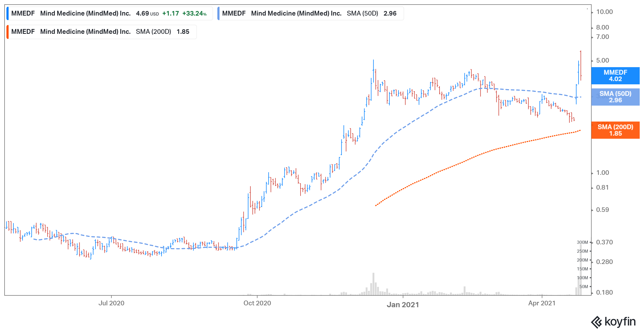Click the Apr 2021 date axis label
644x333 pixels.
pos(542,303)
